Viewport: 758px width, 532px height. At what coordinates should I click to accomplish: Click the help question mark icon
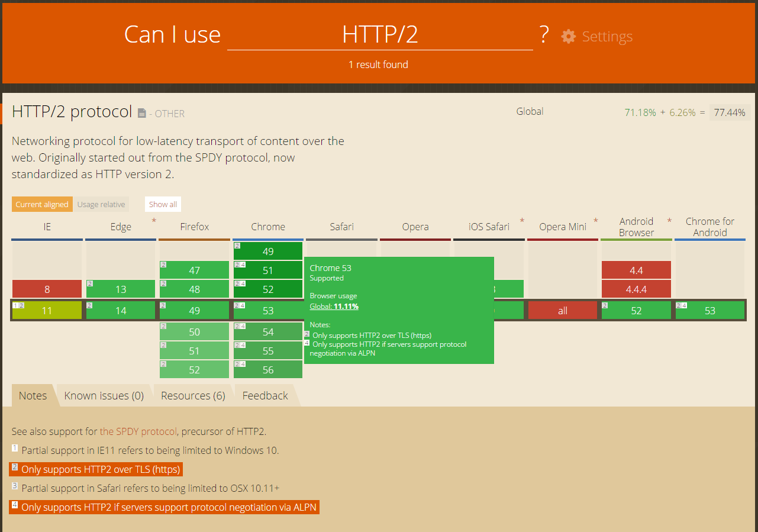(x=543, y=34)
